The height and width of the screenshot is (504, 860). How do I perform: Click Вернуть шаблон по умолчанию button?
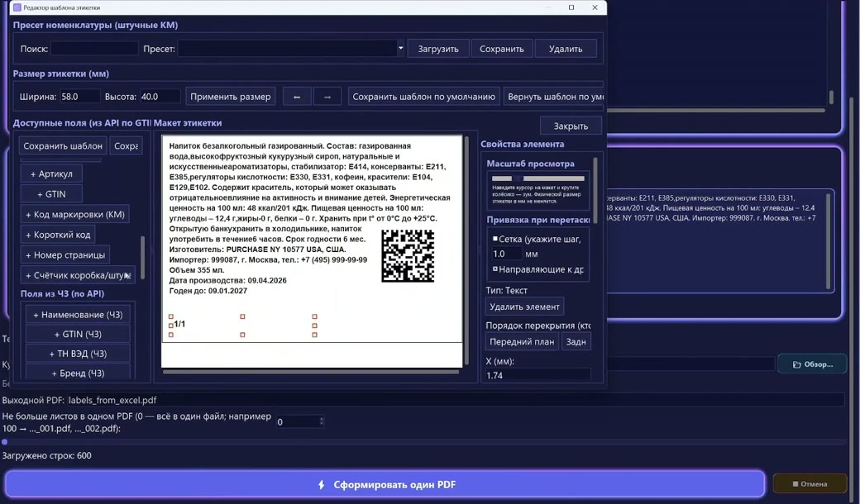click(x=553, y=97)
